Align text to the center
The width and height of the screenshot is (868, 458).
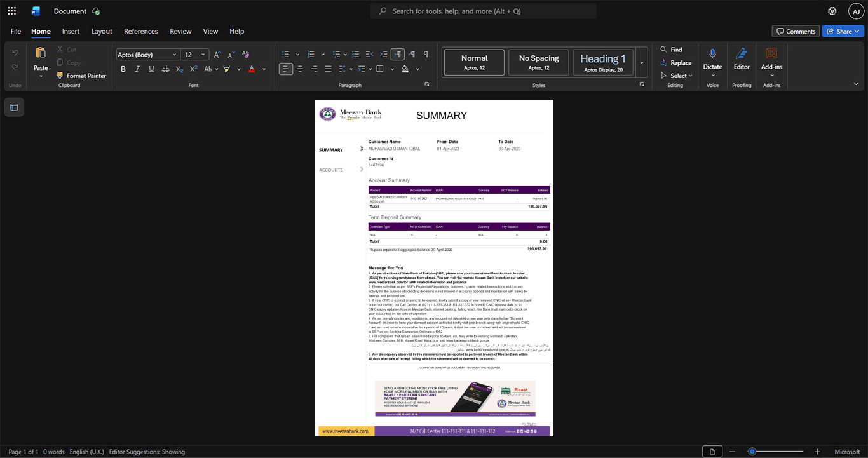[300, 69]
